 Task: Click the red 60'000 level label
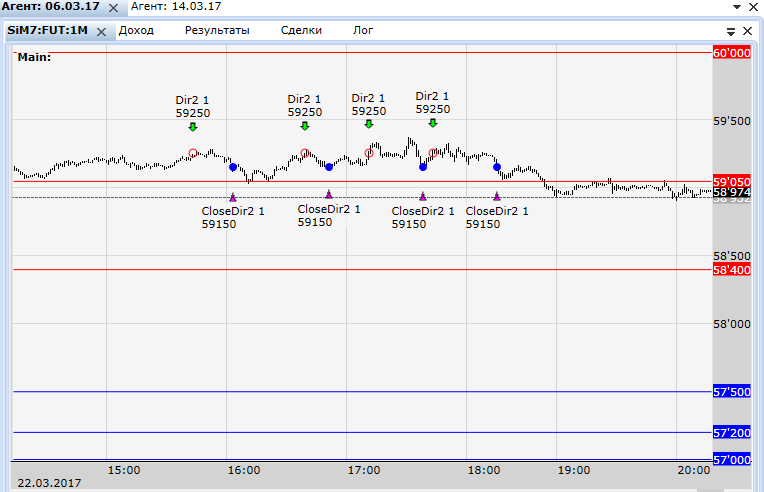(731, 53)
